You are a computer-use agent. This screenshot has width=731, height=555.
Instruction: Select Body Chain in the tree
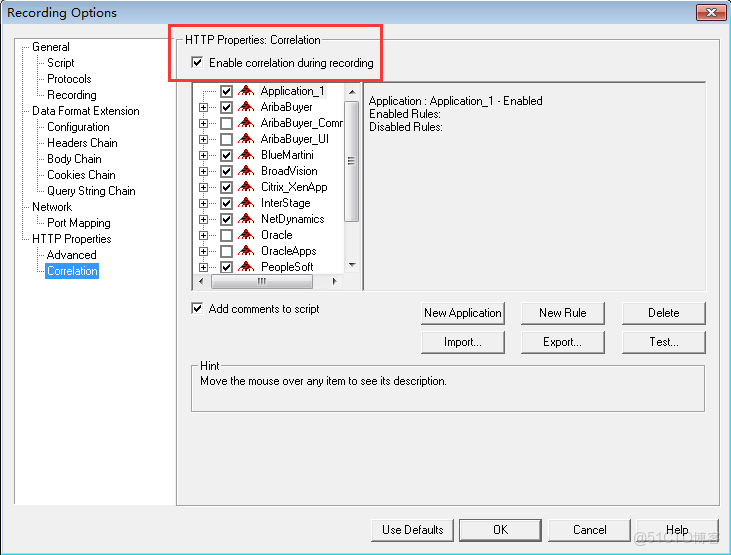coord(74,159)
